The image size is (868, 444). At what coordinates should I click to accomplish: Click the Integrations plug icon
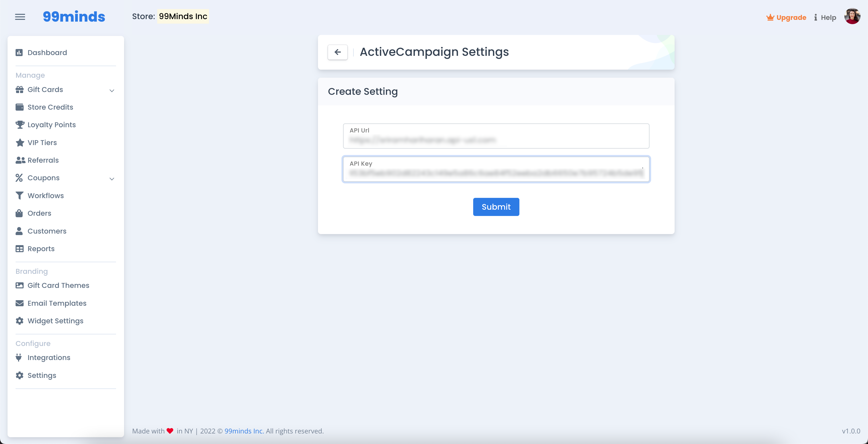coord(19,357)
